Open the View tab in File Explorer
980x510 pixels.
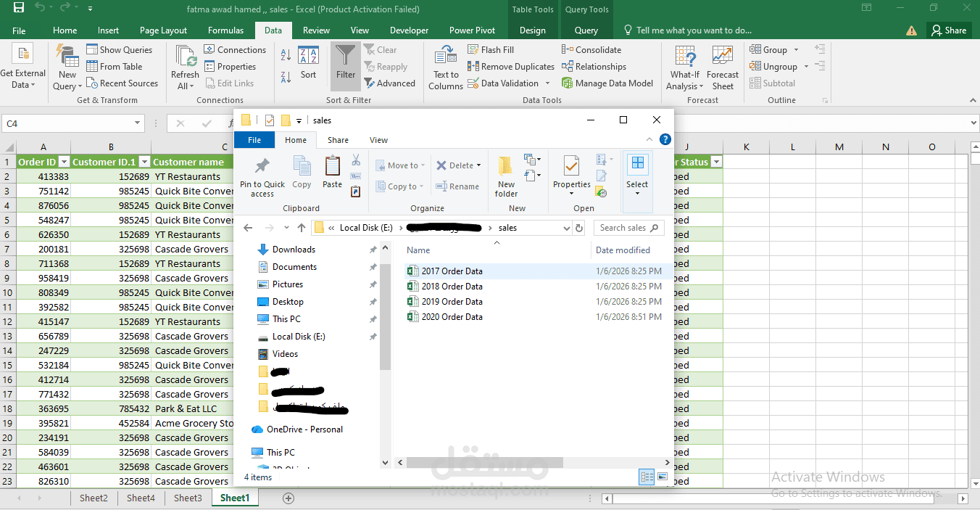coord(378,140)
